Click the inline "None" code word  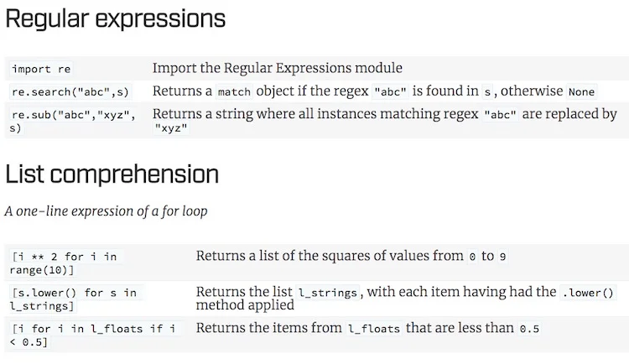(x=581, y=92)
